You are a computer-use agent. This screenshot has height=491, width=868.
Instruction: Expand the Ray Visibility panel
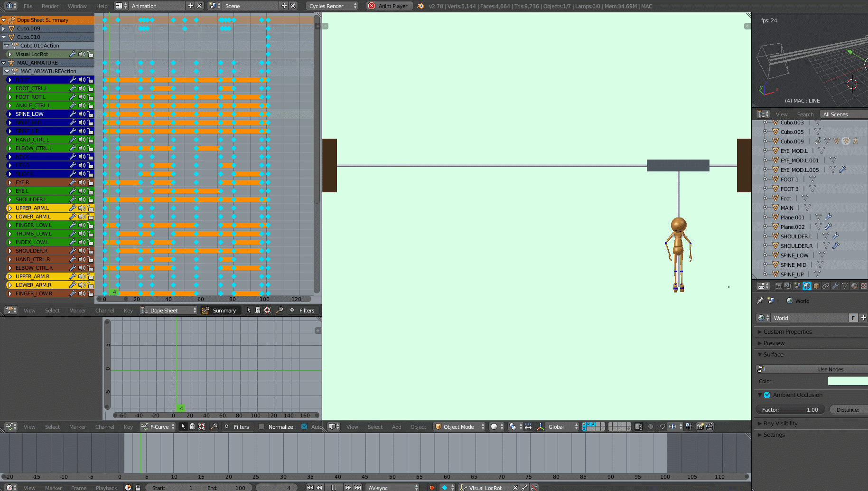pyautogui.click(x=780, y=423)
